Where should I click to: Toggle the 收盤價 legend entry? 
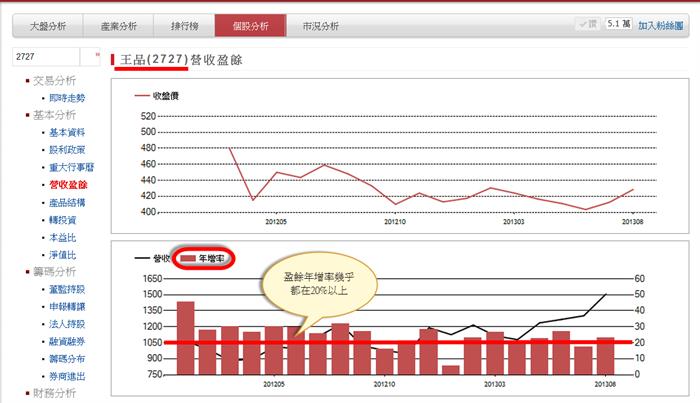pyautogui.click(x=157, y=96)
